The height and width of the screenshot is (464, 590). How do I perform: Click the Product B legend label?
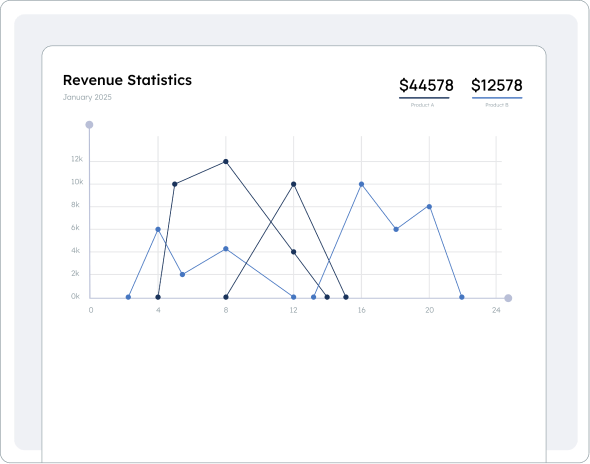point(497,105)
